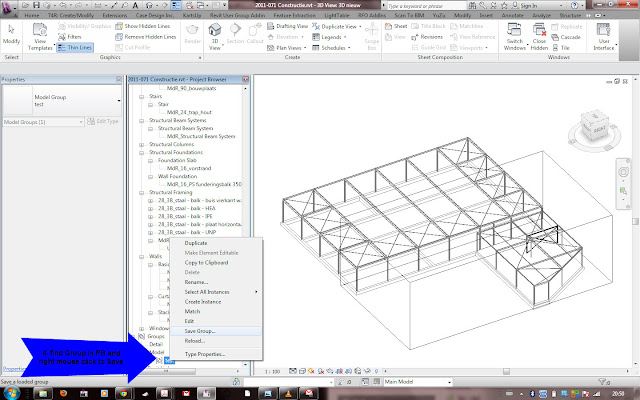
Task: Click Remove Hidden Lines tool
Action: click(x=151, y=37)
